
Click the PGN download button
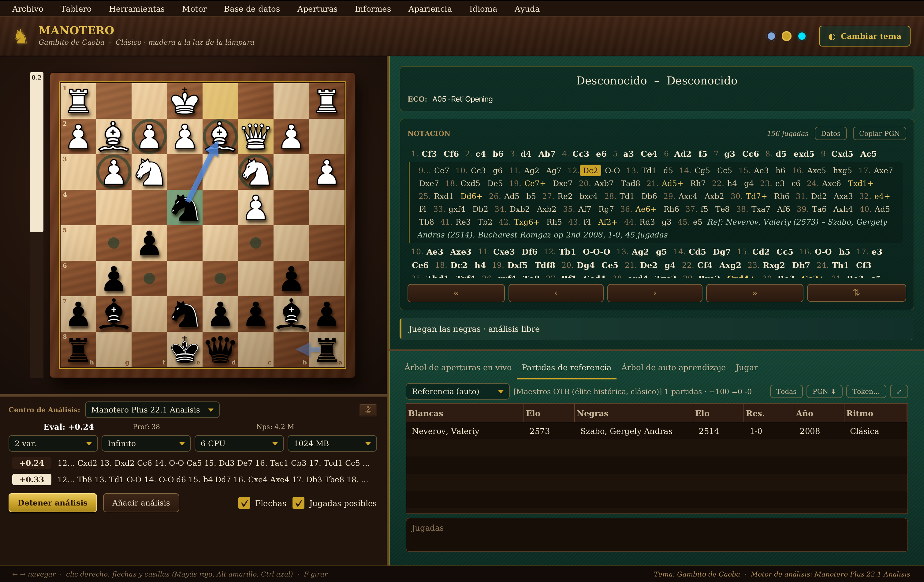pos(824,391)
